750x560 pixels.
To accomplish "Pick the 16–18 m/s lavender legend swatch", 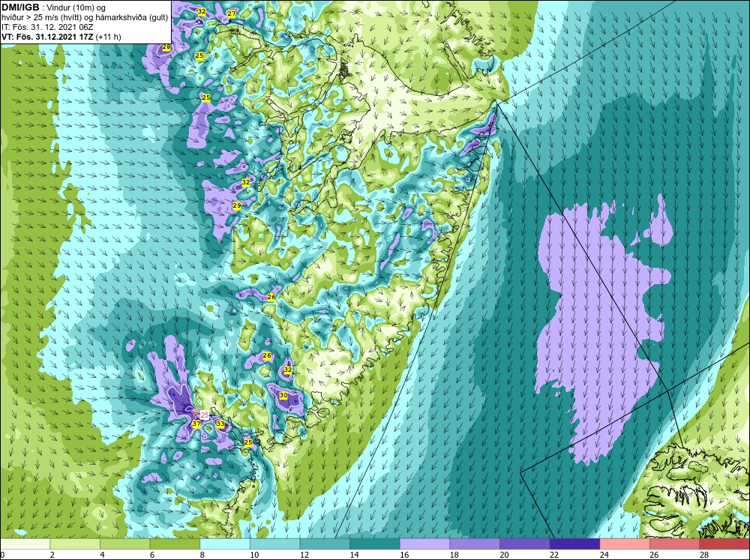I will point(424,544).
